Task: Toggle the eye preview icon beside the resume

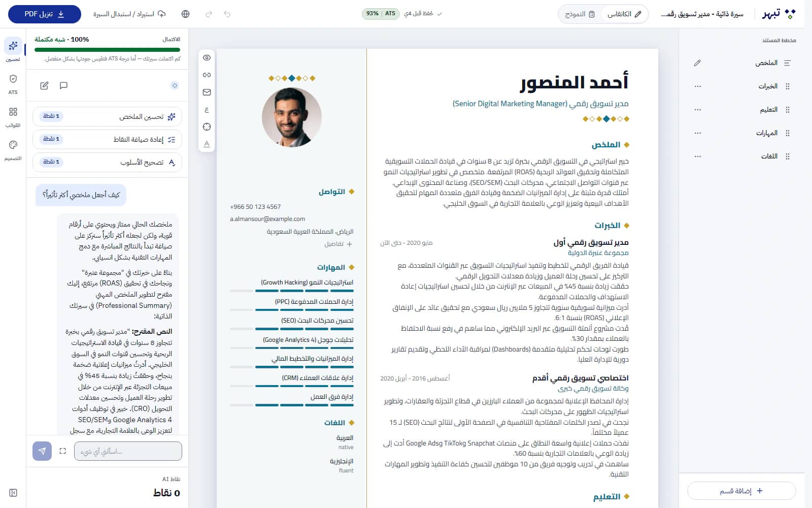Action: pos(207,58)
